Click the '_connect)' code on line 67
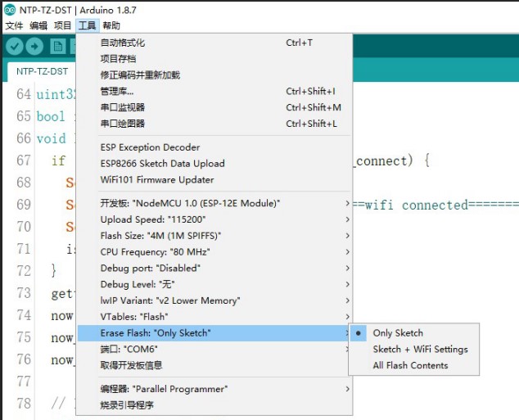This screenshot has height=420, width=519. click(384, 161)
